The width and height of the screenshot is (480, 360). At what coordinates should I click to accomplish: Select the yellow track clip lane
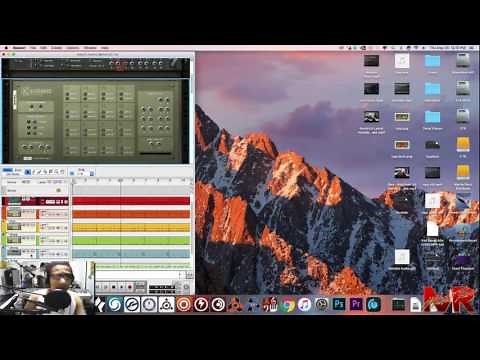coord(131,227)
